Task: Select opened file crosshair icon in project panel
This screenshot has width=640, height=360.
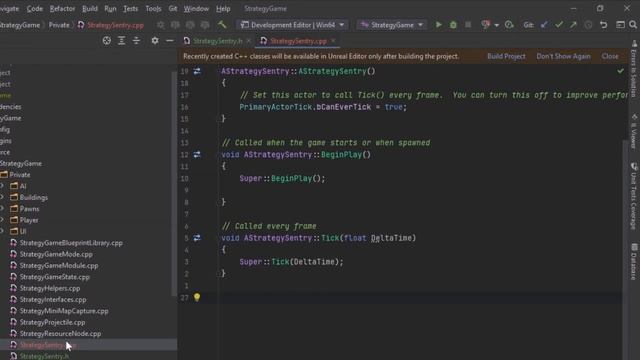Action: tap(107, 40)
